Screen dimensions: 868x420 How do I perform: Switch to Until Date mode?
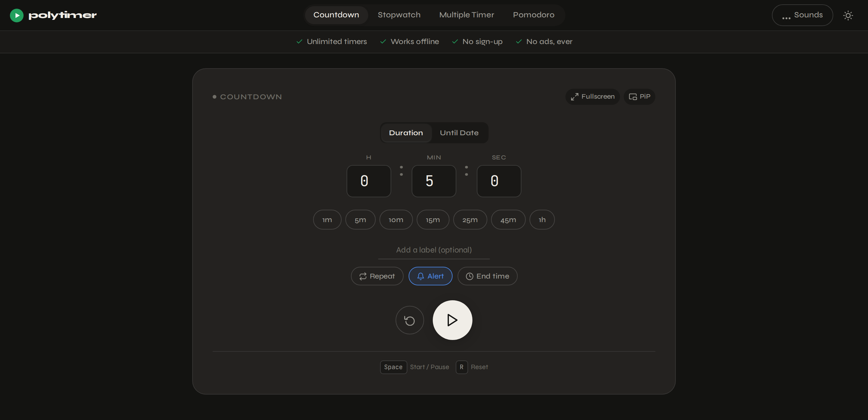459,133
